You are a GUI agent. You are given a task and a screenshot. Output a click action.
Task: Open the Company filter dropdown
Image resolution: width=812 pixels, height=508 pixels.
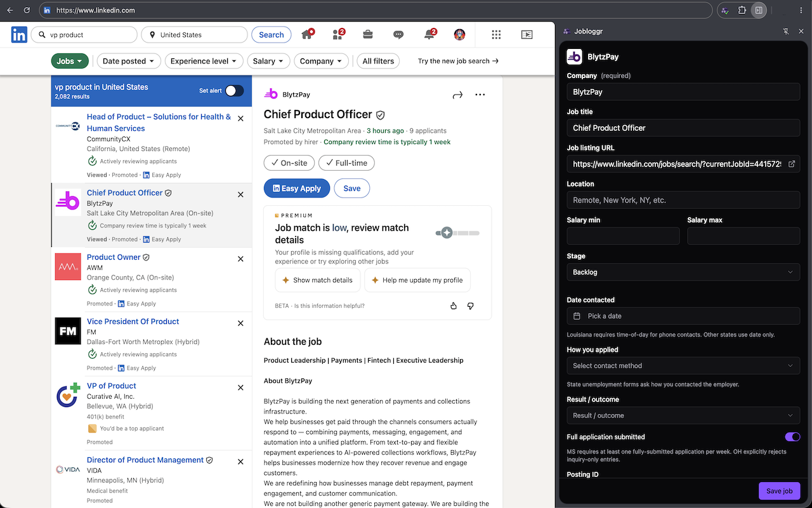(321, 61)
